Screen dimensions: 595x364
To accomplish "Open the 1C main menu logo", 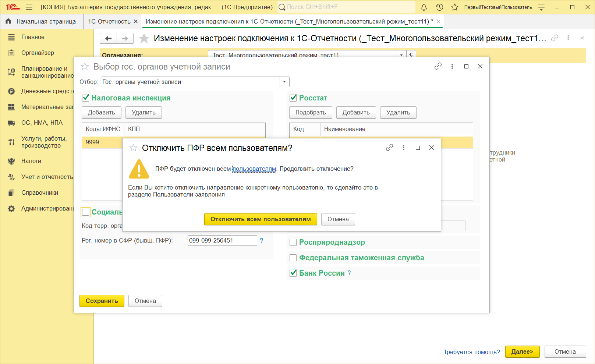I will [x=13, y=7].
